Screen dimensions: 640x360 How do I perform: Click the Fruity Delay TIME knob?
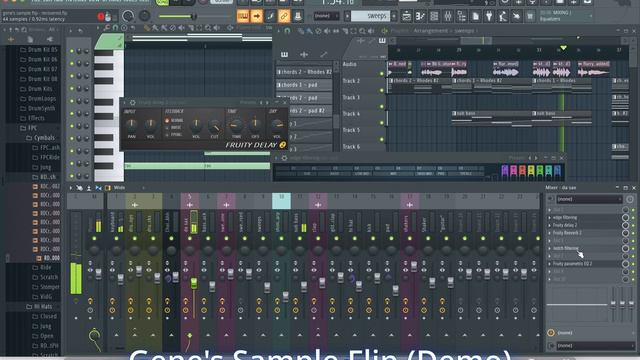[x=236, y=125]
